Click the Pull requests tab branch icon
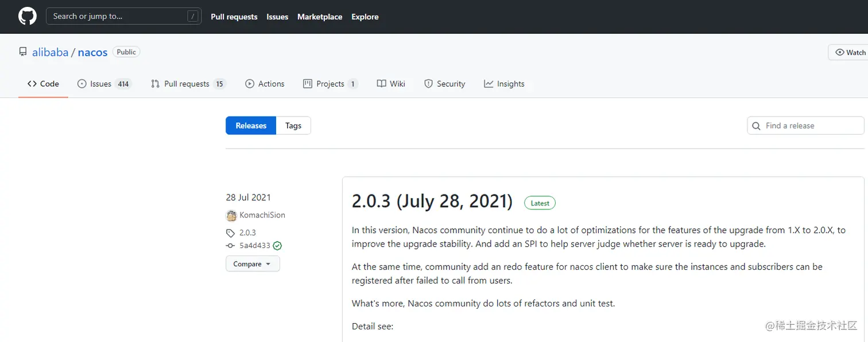The height and width of the screenshot is (342, 868). click(x=155, y=84)
